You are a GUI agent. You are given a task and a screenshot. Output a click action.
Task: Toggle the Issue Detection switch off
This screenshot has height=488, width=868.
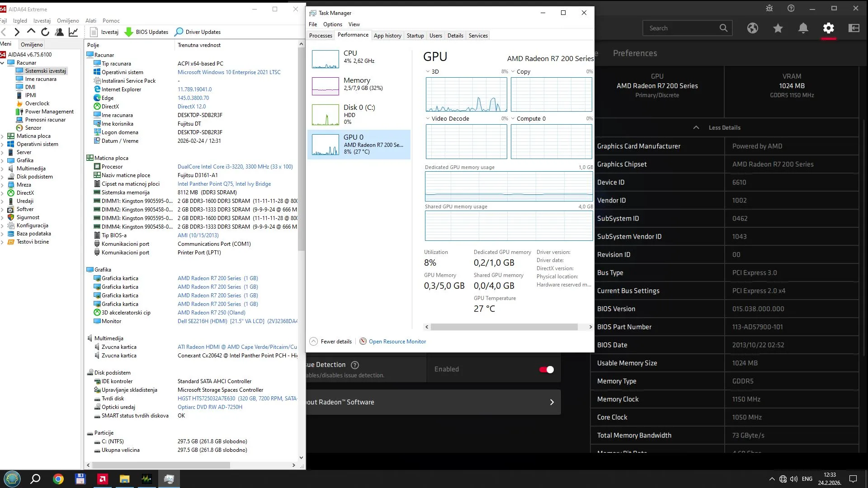pyautogui.click(x=546, y=370)
